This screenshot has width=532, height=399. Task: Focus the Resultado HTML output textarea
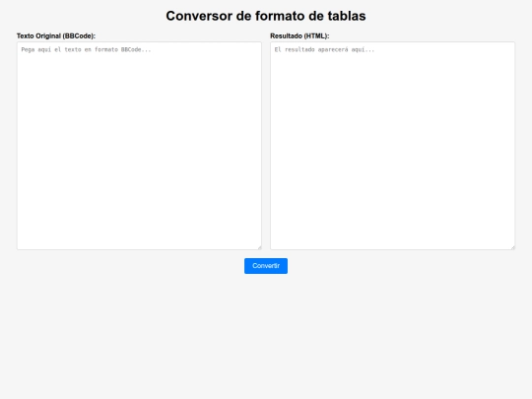coord(392,146)
